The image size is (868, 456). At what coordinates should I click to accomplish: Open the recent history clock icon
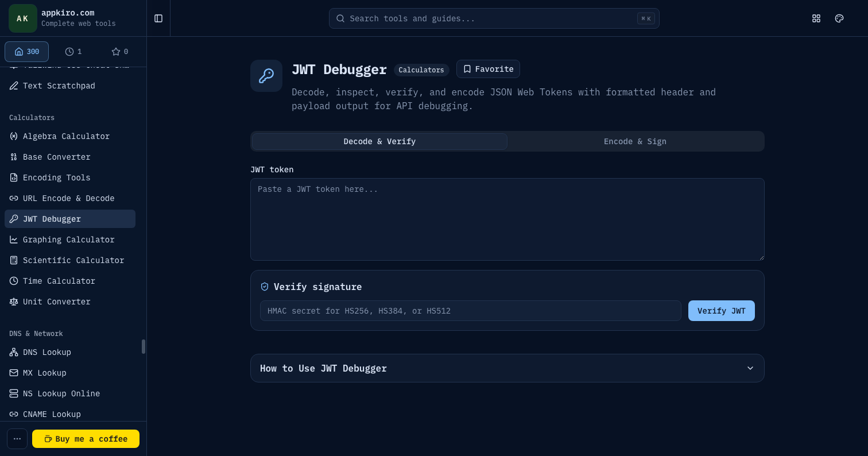click(x=73, y=52)
